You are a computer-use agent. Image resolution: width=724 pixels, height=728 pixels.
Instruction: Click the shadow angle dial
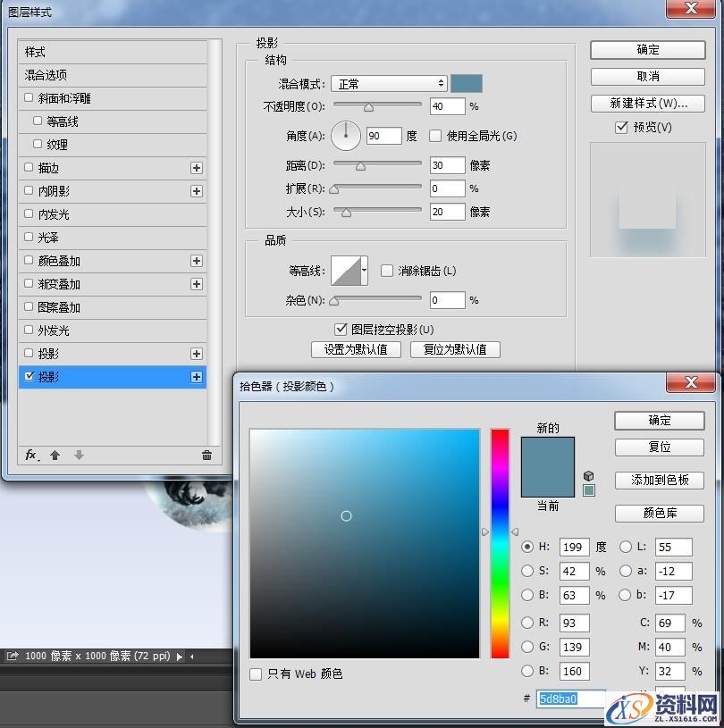345,135
